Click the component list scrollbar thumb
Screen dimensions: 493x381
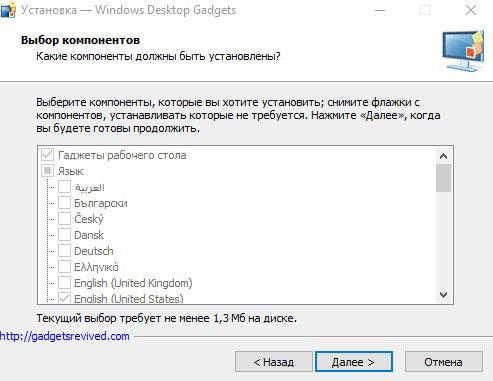point(443,178)
